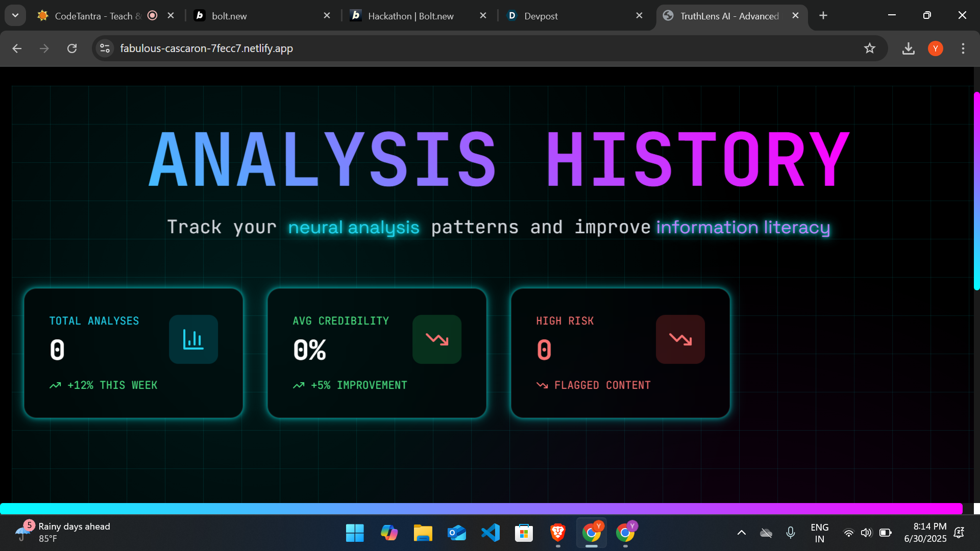The image size is (980, 551).
Task: Close the CodeTantra tab
Action: 171,15
